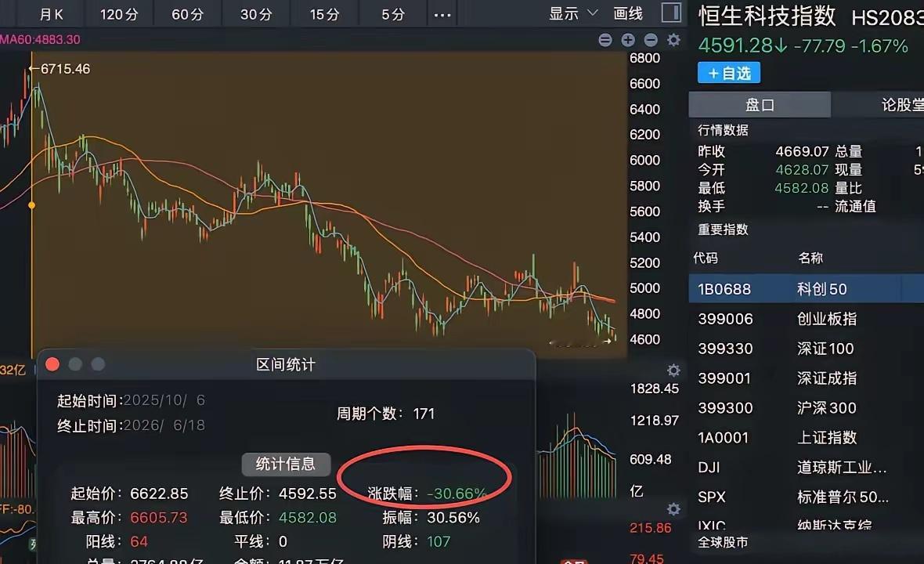Click the 涨跌幅 value -30.66%
Screen dimensions: 924x564
(x=457, y=493)
